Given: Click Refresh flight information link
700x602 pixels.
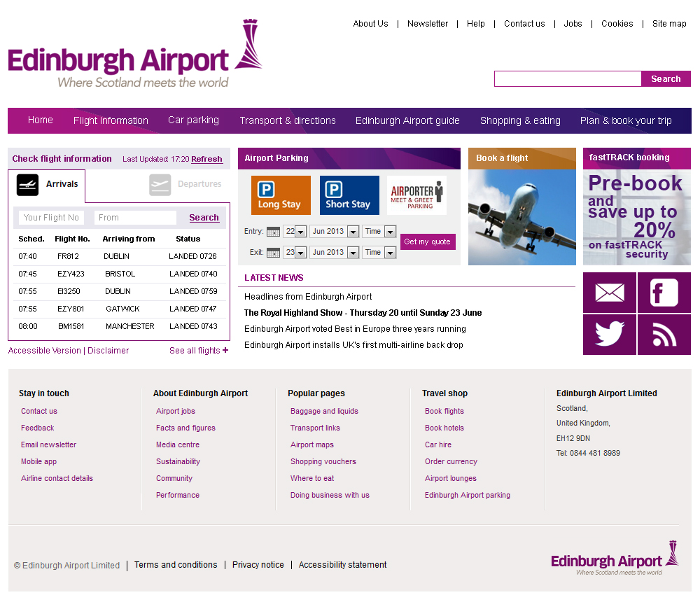Looking at the screenshot, I should [x=206, y=159].
